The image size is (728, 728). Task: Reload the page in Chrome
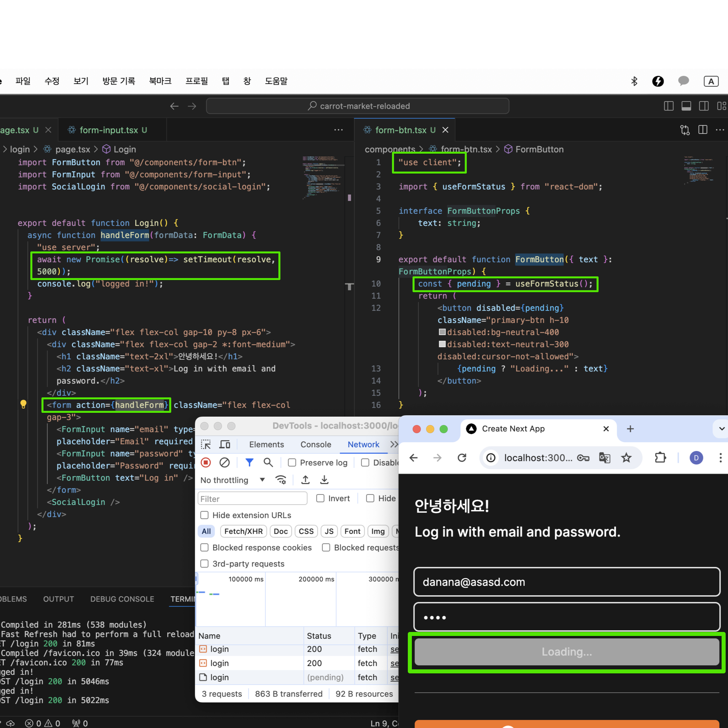pos(462,458)
